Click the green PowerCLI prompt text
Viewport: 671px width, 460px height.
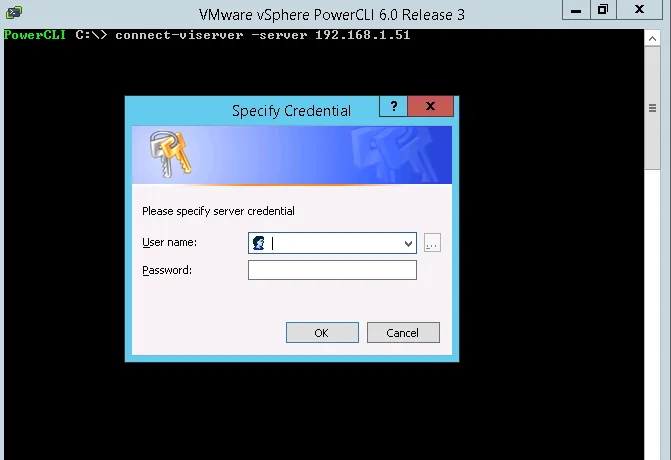pyautogui.click(x=35, y=35)
